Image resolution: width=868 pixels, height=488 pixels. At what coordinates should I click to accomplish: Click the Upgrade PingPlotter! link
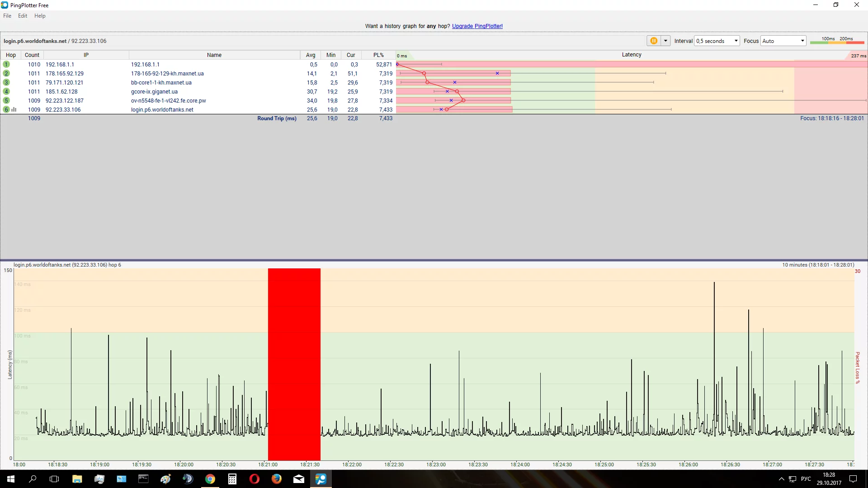click(477, 26)
